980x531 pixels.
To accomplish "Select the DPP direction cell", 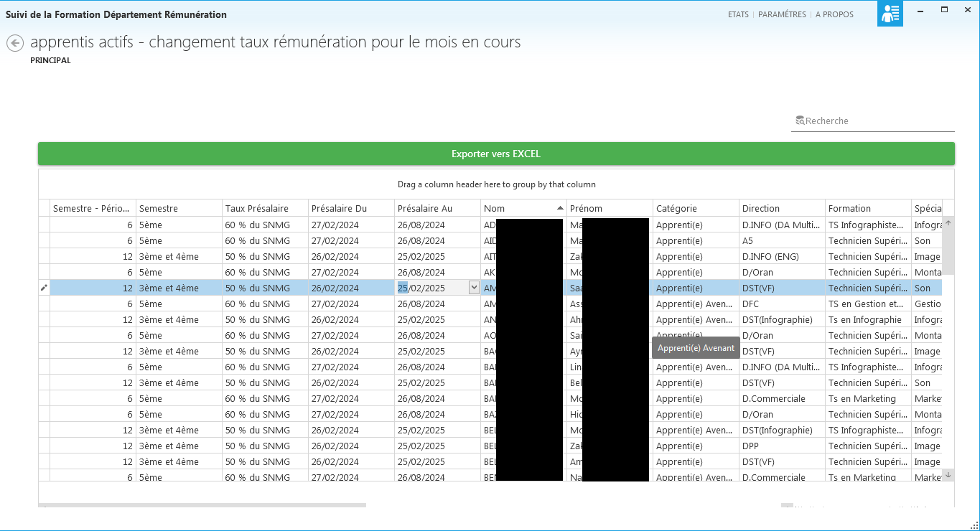I will [x=782, y=446].
